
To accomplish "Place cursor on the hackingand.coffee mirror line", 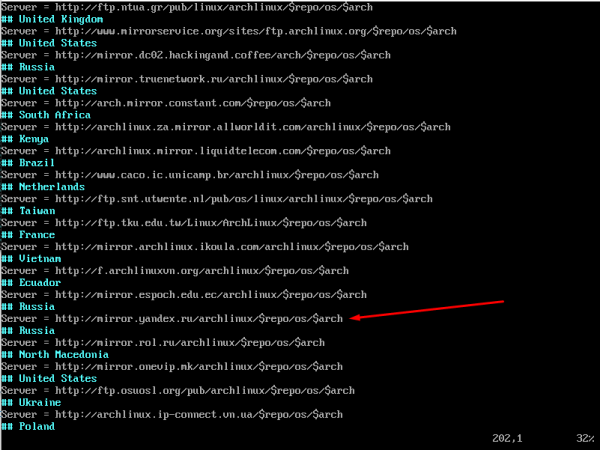I will [196, 55].
